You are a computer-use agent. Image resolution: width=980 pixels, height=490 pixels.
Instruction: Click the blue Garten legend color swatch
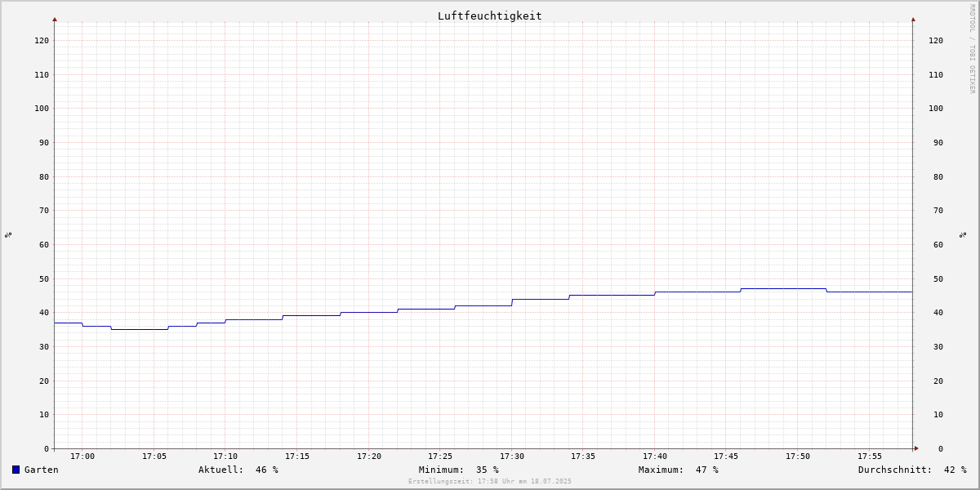16,470
